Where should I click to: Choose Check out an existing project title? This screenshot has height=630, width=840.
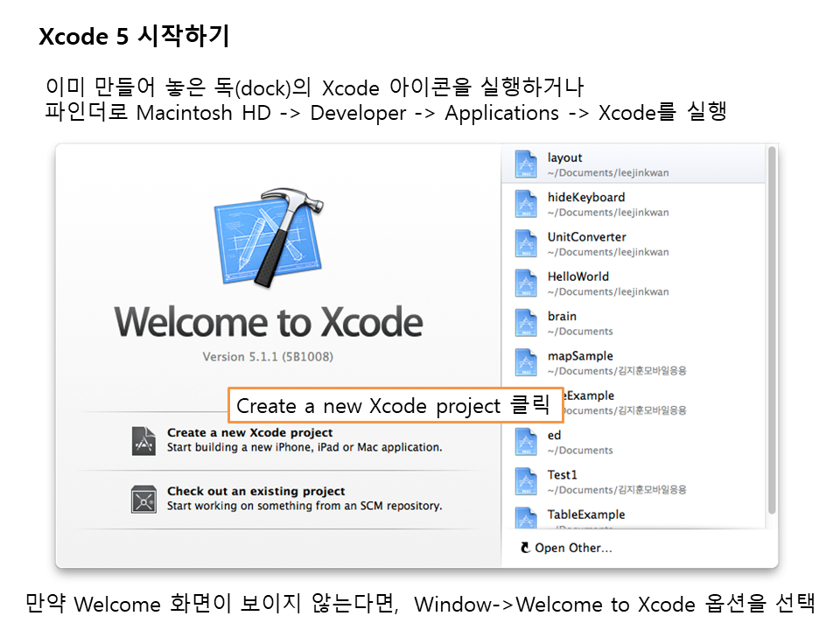(x=255, y=491)
